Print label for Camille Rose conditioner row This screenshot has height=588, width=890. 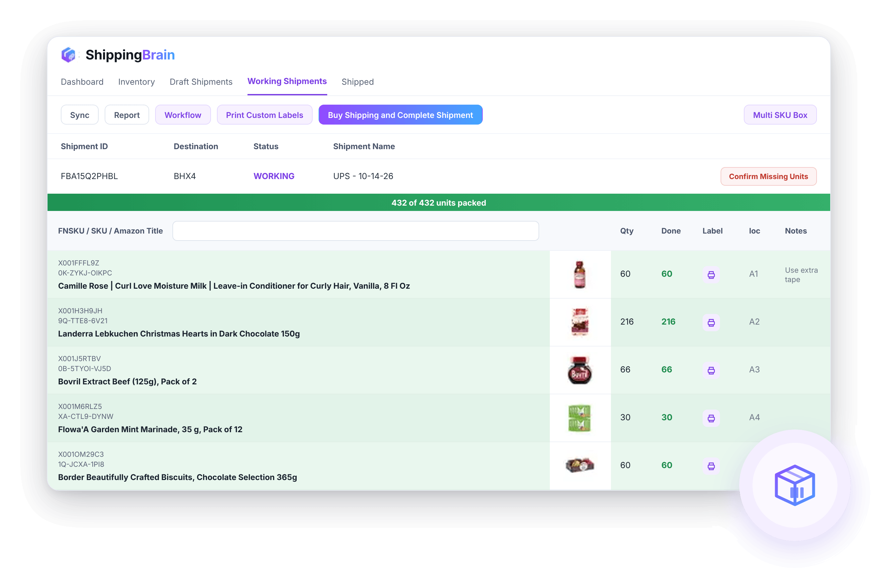tap(711, 275)
